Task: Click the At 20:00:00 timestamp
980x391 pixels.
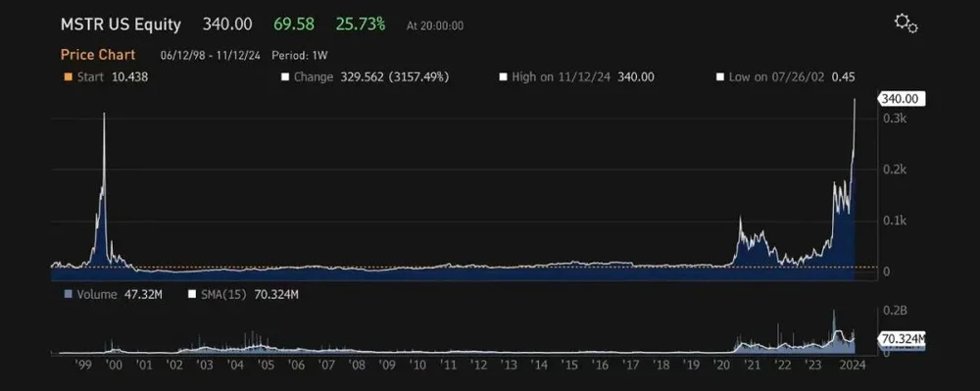Action: tap(435, 26)
